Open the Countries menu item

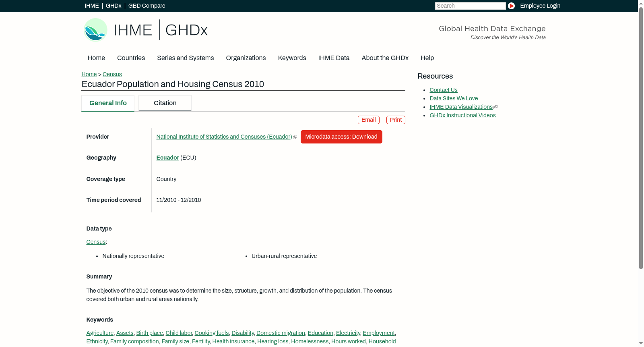[131, 58]
